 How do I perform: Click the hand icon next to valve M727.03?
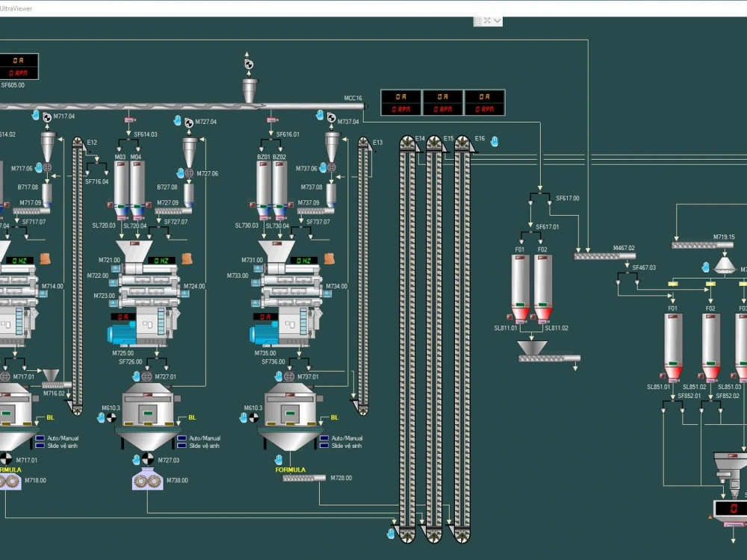coord(136,459)
